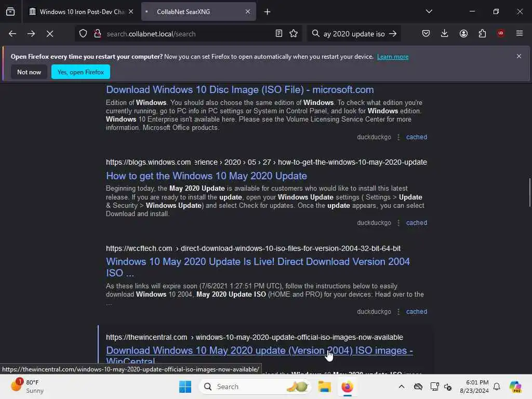
Task: Click the https://blogs.windows.com URL text
Action: 148,162
